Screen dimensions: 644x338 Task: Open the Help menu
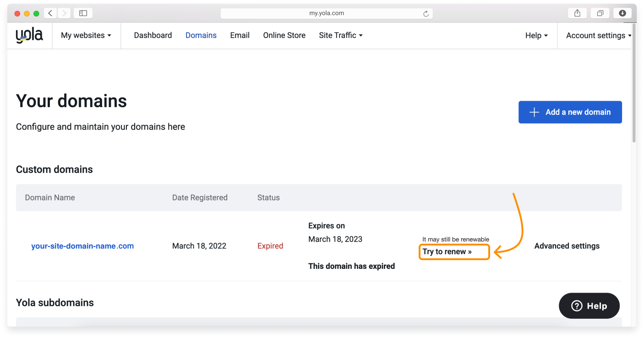(x=536, y=35)
